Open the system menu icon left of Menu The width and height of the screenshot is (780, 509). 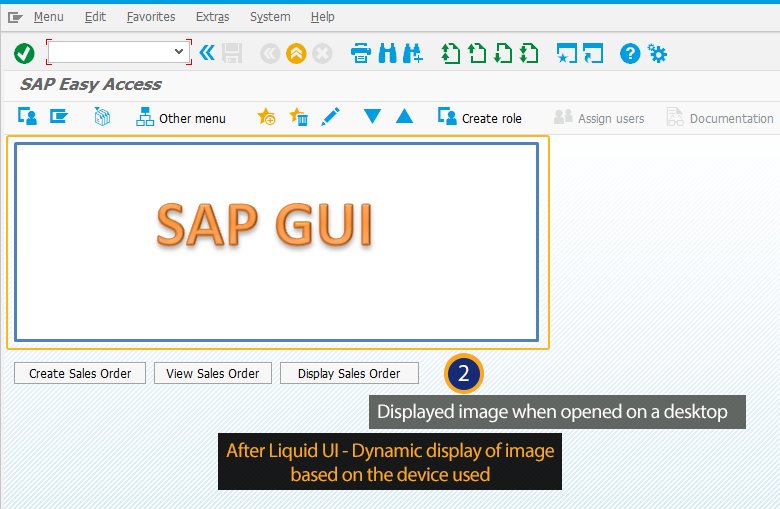(x=15, y=17)
